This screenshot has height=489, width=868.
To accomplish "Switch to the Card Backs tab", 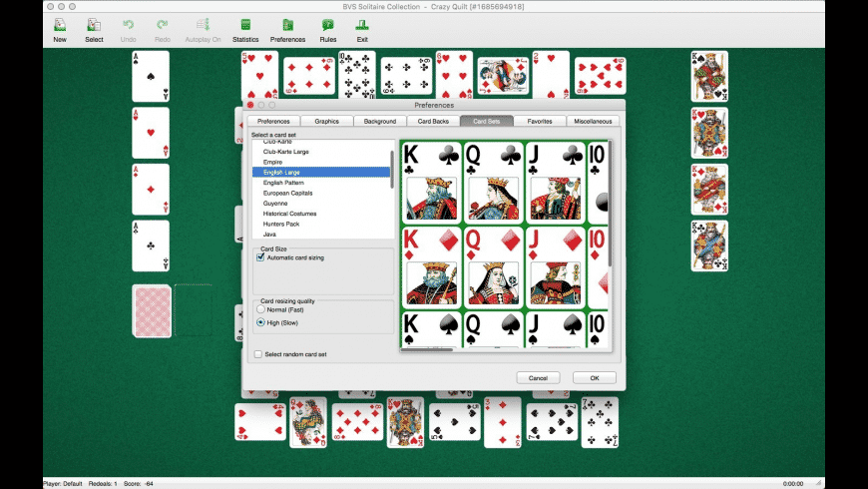I will (433, 122).
